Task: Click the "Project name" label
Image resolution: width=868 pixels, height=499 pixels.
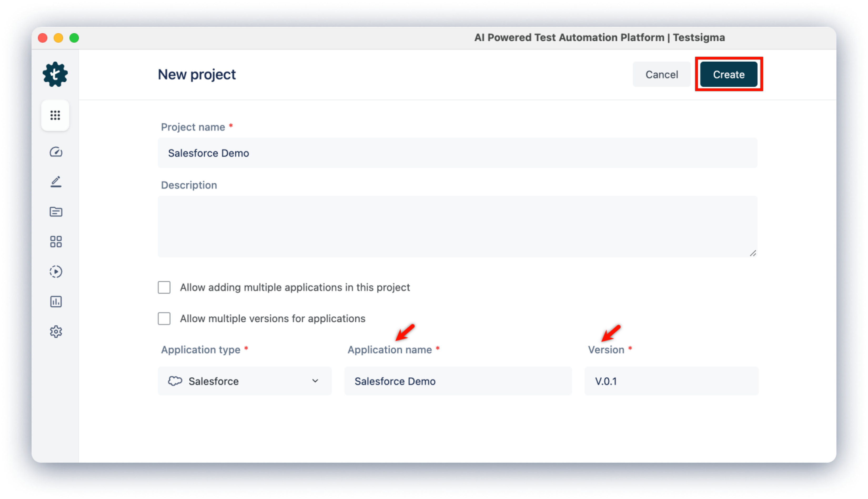Action: [x=193, y=127]
